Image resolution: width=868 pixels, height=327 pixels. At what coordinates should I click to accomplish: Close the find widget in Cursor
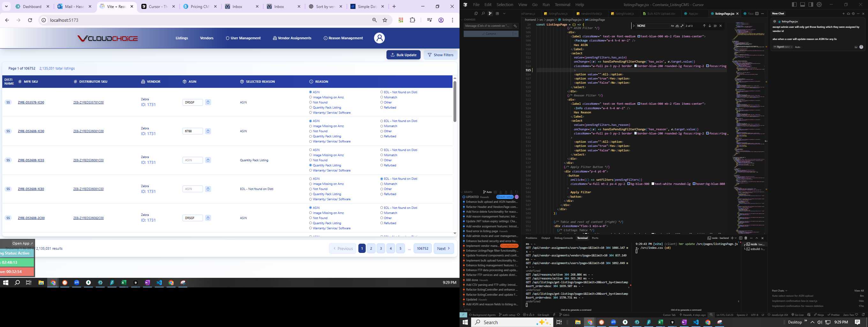(721, 26)
